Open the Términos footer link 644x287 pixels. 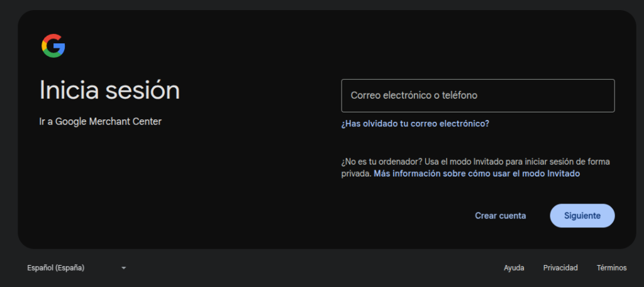611,268
